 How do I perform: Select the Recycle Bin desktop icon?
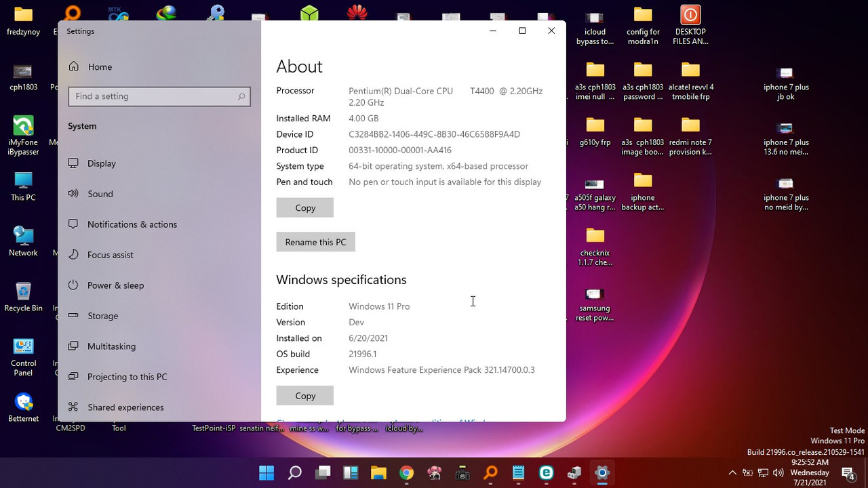[x=23, y=297]
